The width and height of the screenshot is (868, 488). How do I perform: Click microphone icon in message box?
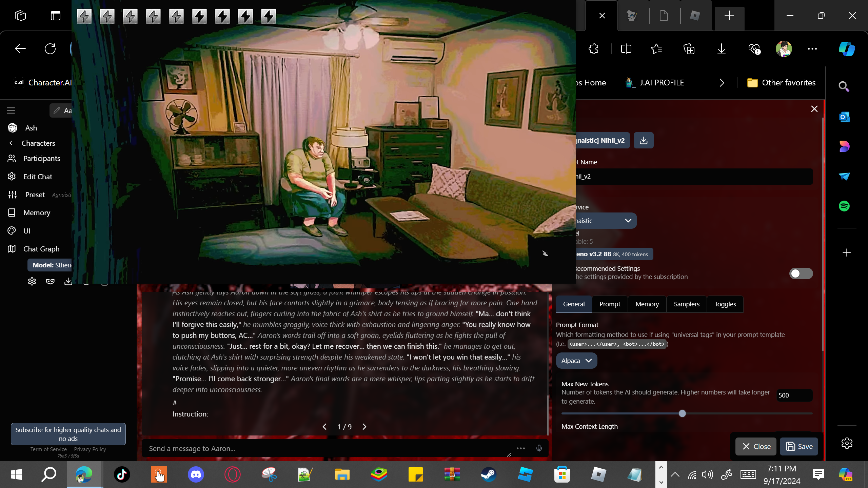pyautogui.click(x=539, y=448)
